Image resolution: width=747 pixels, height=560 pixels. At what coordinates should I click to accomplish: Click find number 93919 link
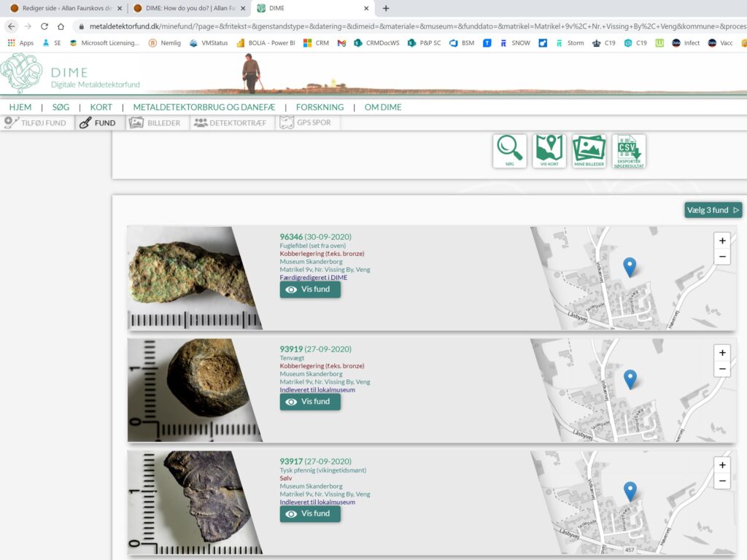pos(291,349)
